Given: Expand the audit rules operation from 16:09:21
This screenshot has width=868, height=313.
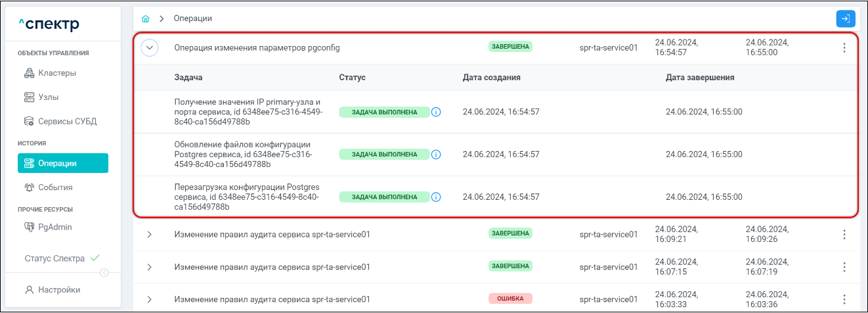Looking at the screenshot, I should [149, 235].
